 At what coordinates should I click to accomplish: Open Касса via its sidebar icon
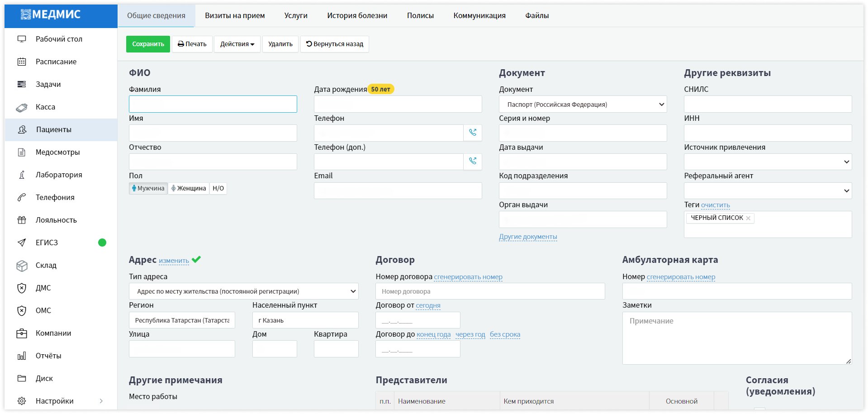point(22,107)
